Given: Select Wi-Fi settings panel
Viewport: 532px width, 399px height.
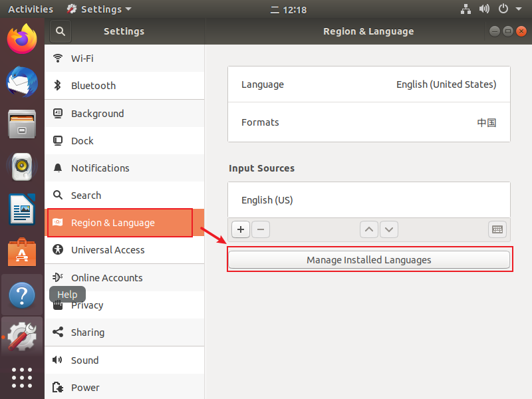Looking at the screenshot, I should [x=124, y=59].
